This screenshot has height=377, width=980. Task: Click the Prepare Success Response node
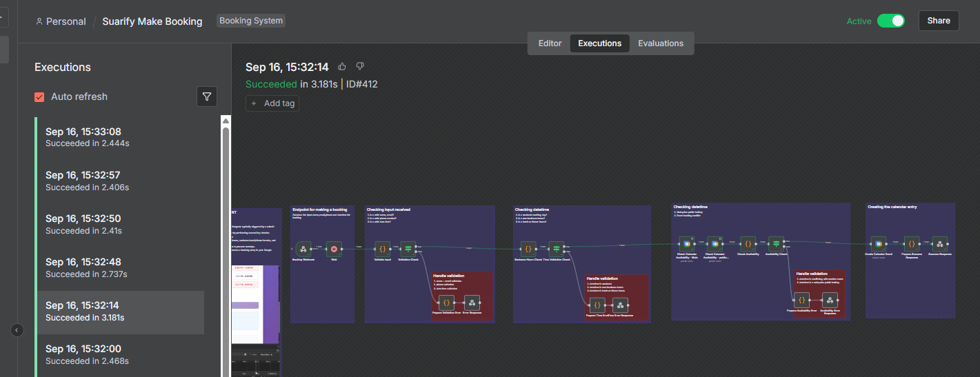(x=912, y=243)
